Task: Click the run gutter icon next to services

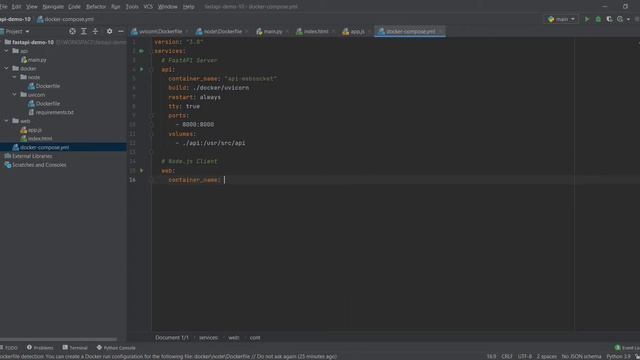Action: [142, 51]
